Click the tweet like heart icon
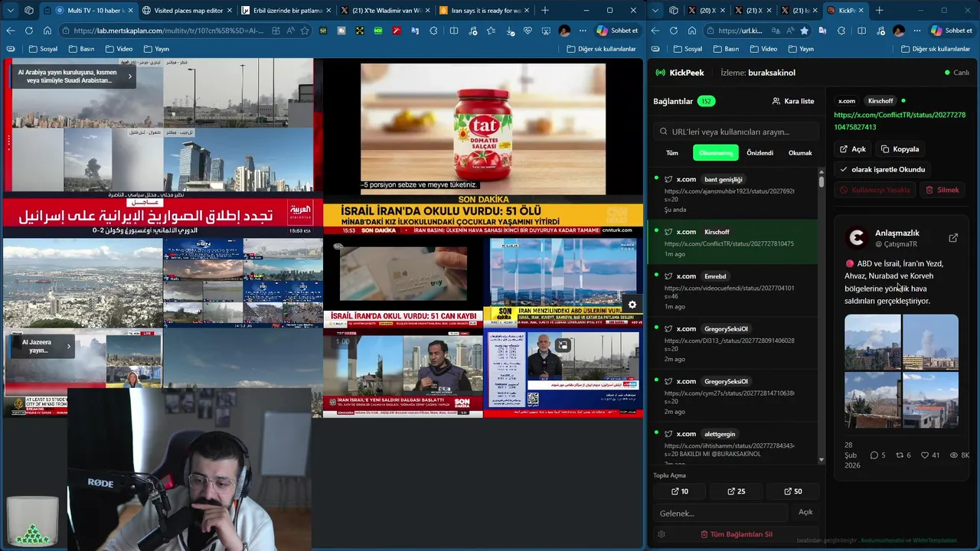Viewport: 980px width, 551px height. click(925, 455)
